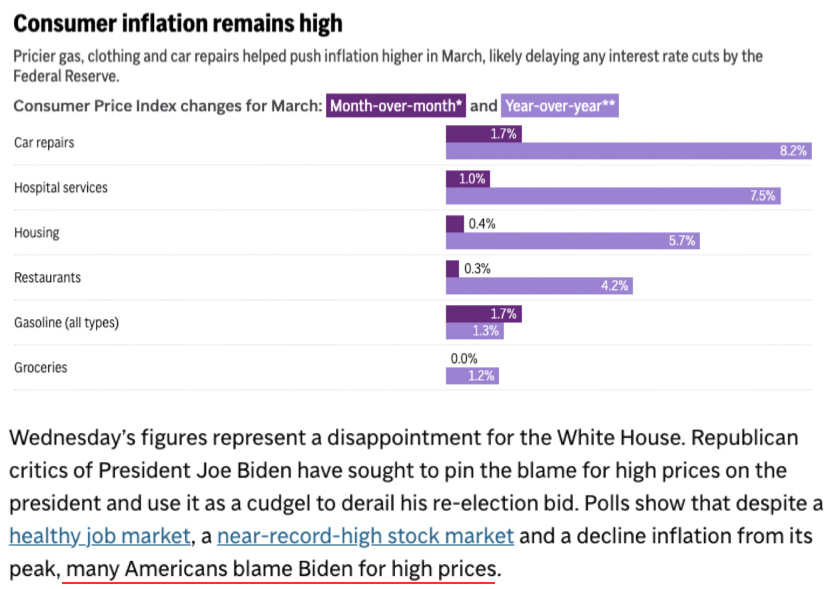Select the Groceries 1.2% year-over-year bar
Screen dimensions: 834x589
(x=471, y=376)
